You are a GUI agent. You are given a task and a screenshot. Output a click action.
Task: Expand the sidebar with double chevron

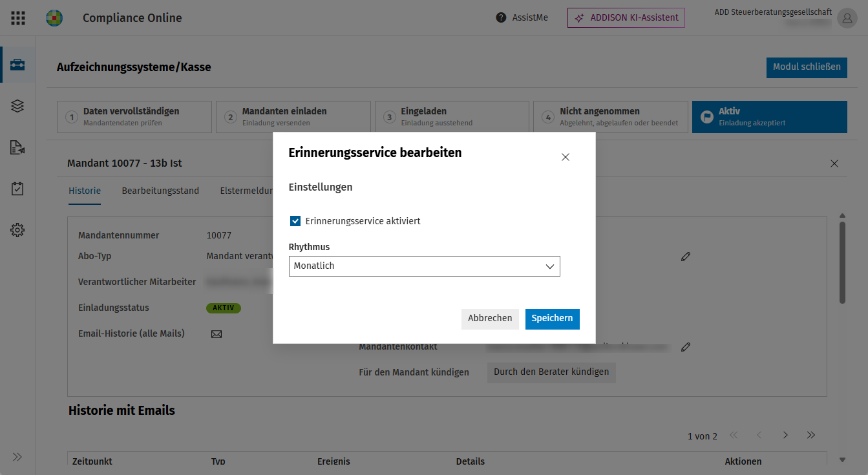click(x=17, y=457)
